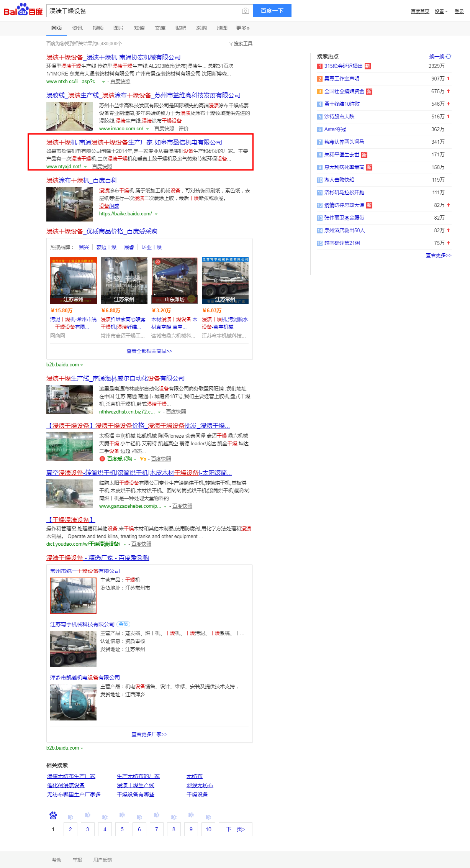Open related search 干燥设备有哪些
This screenshot has width=470, height=868.
coord(136,794)
